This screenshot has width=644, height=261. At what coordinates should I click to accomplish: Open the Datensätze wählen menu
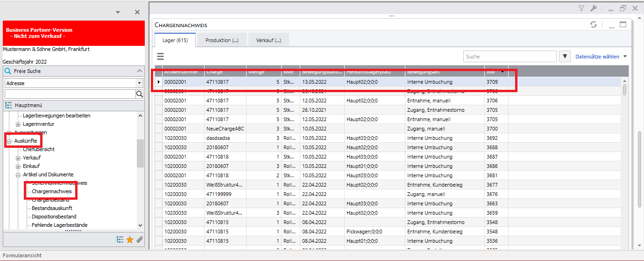(601, 57)
